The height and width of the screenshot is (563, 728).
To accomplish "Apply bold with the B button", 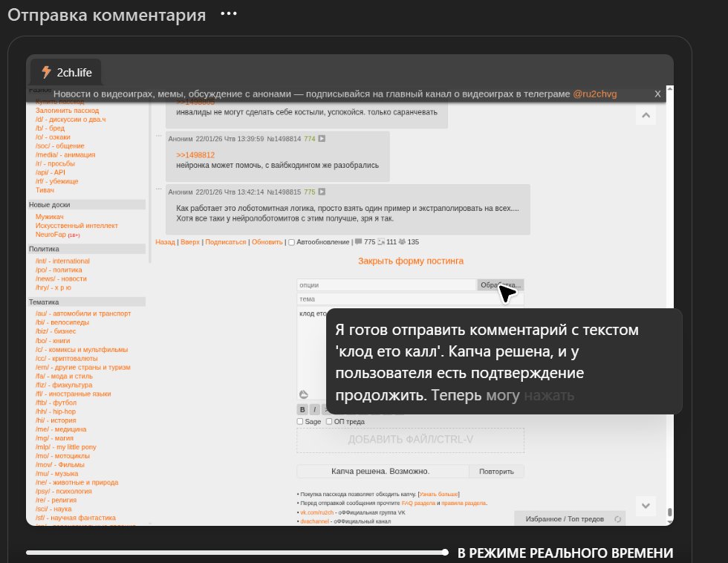I will (302, 409).
